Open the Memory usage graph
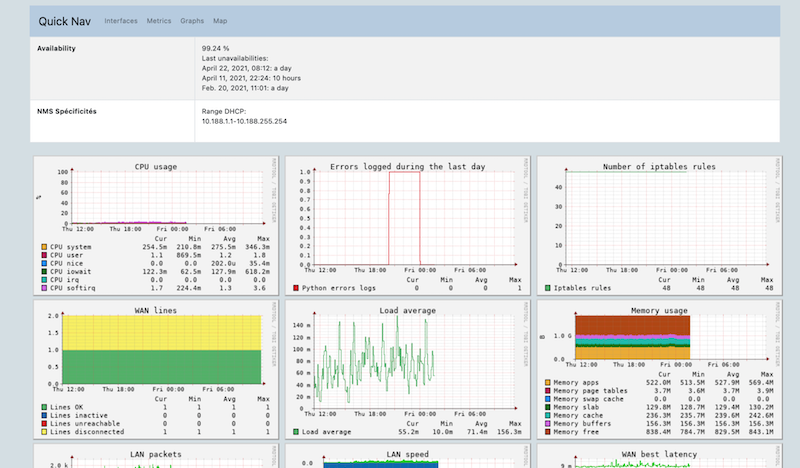Viewport: 800px width, 468px height. pos(659,370)
